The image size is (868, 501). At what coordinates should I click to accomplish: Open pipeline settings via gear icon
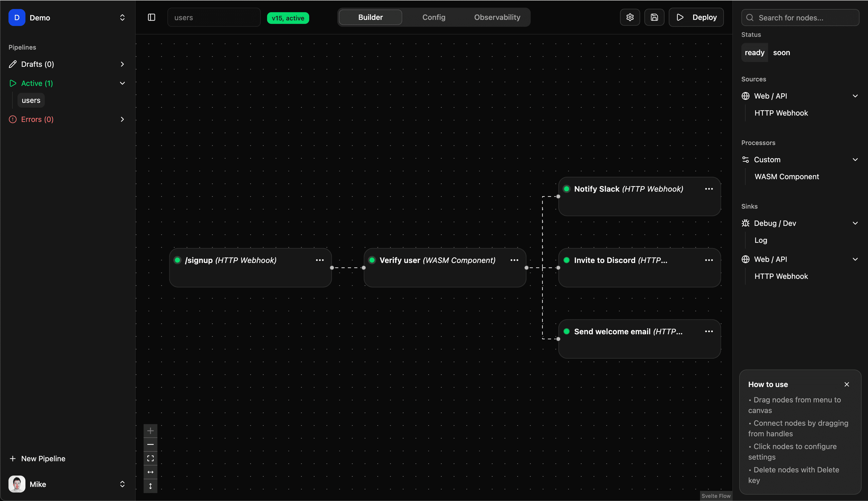[x=630, y=17]
